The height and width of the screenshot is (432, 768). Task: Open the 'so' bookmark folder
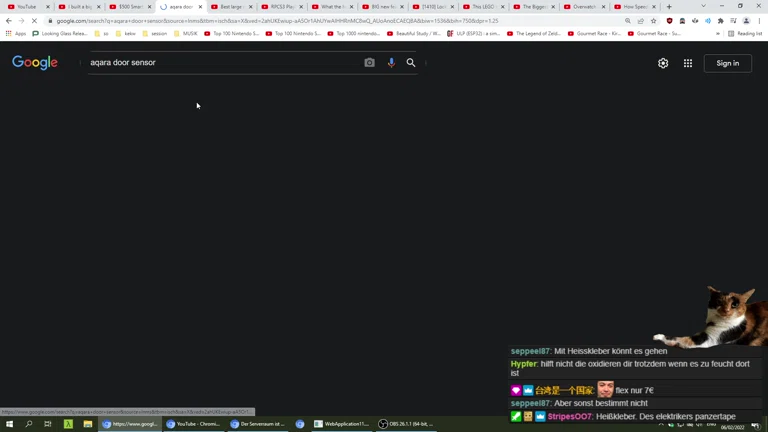[102, 34]
